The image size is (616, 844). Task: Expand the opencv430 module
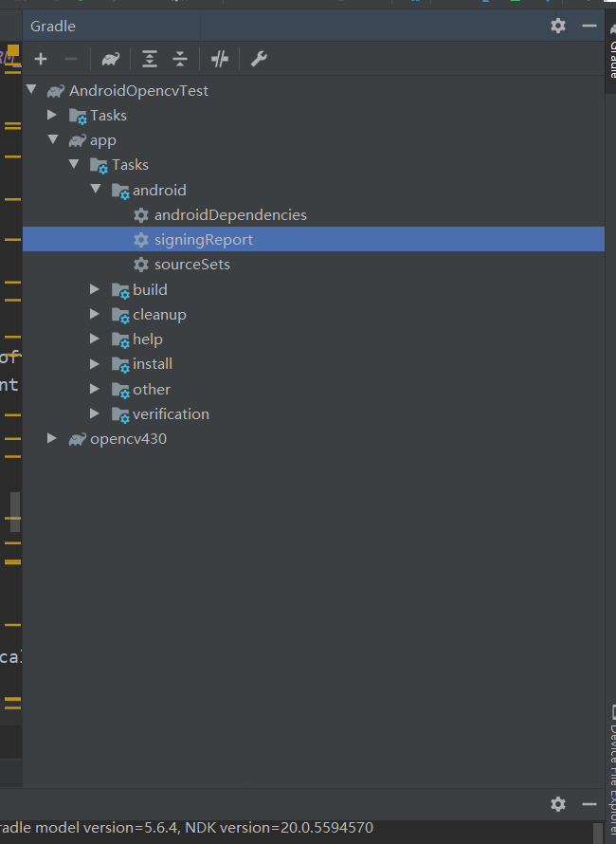pos(52,438)
